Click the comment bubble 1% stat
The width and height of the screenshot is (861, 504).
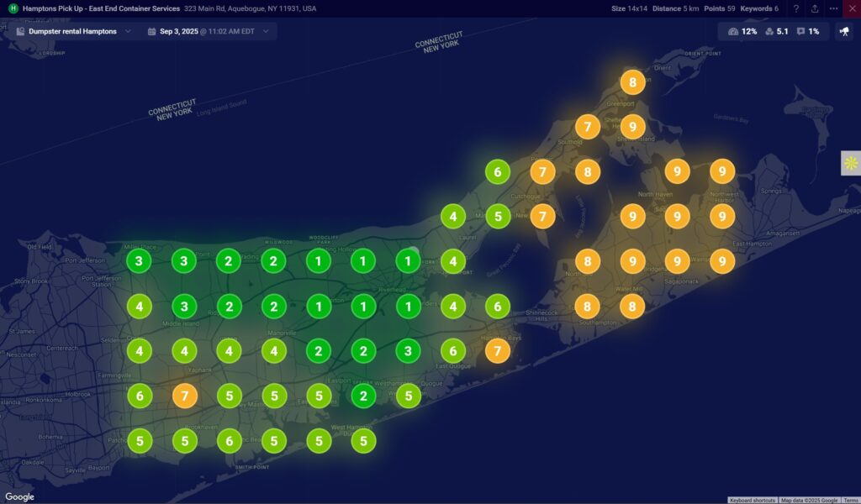pos(807,31)
